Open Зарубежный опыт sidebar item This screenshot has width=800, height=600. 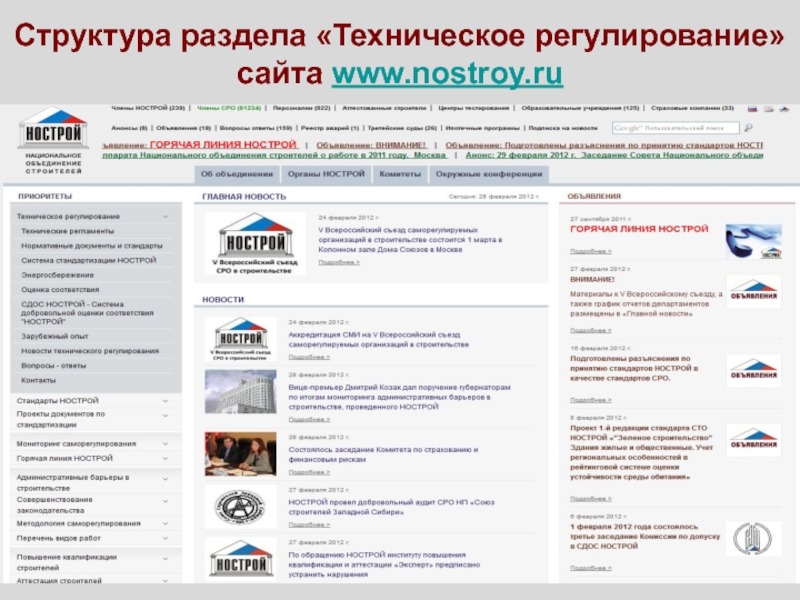coord(55,336)
